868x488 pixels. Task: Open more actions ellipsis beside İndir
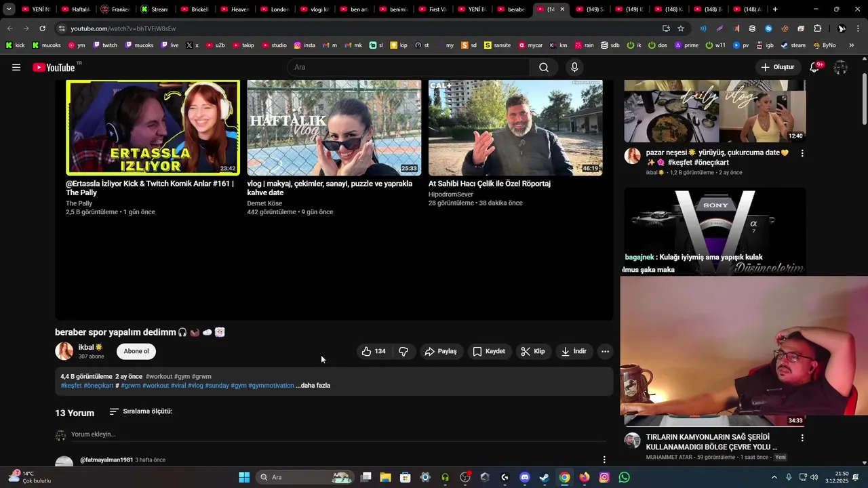pos(605,351)
